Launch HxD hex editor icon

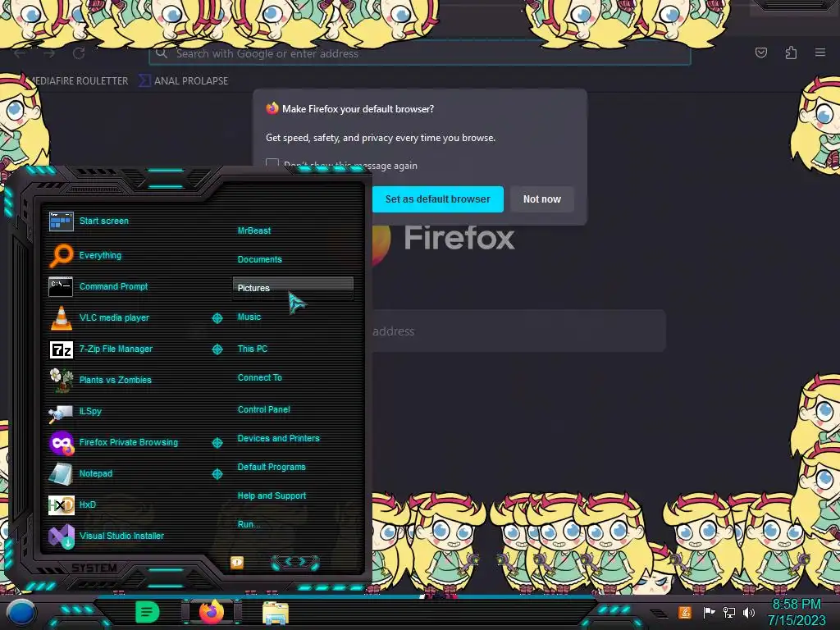(61, 504)
